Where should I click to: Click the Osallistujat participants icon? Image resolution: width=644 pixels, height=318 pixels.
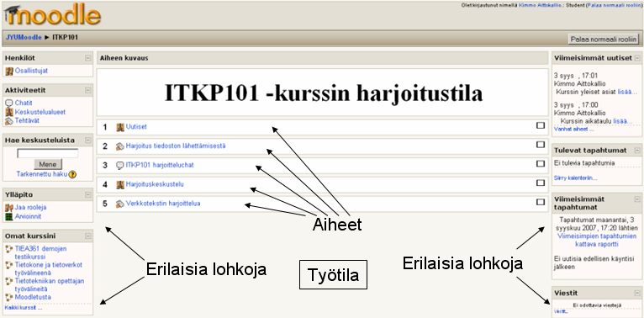coord(9,71)
